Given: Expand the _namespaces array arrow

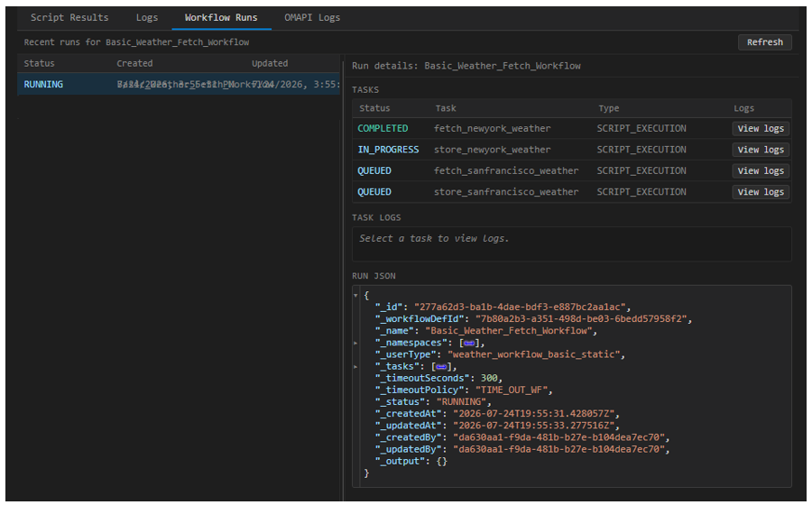Looking at the screenshot, I should [x=355, y=343].
